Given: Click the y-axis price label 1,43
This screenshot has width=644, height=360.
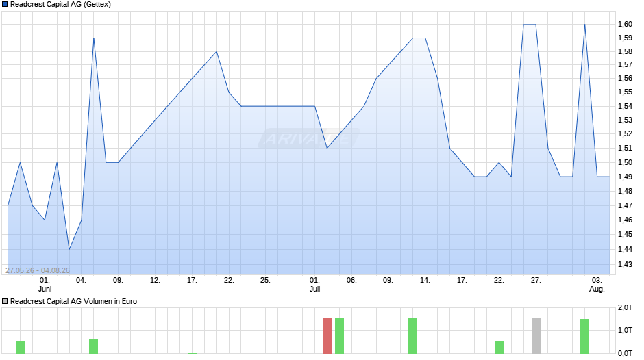Looking at the screenshot, I should click(x=625, y=264).
